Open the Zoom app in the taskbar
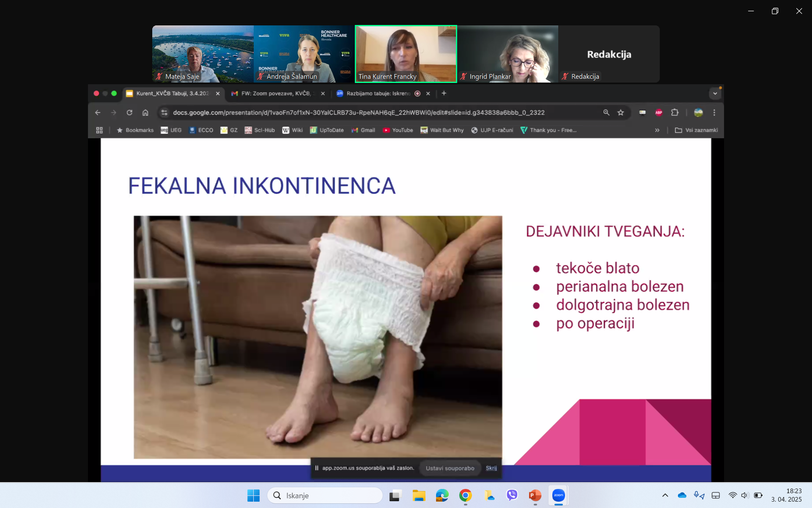This screenshot has height=508, width=812. pyautogui.click(x=558, y=495)
